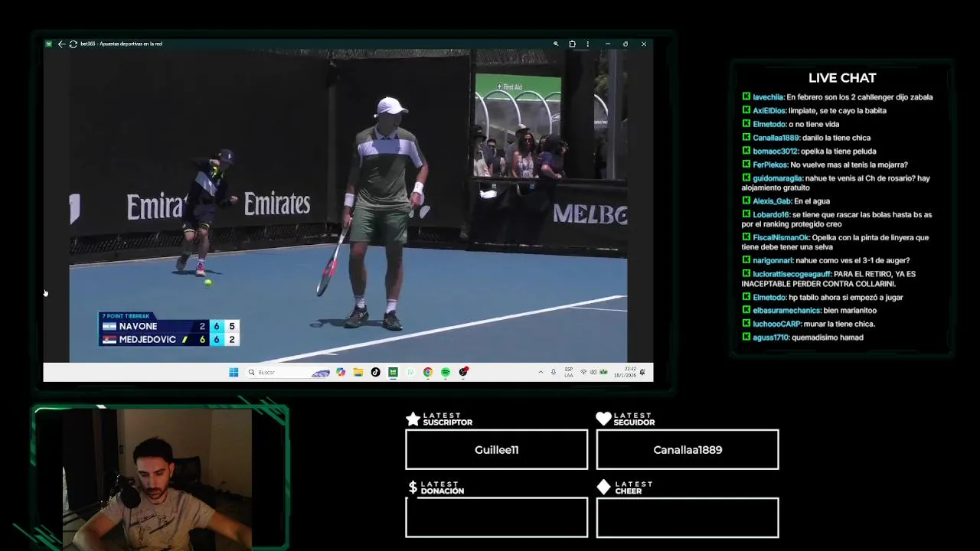This screenshot has height=551, width=980.
Task: Click narigonnari message about 3-1 de auger
Action: click(x=853, y=260)
